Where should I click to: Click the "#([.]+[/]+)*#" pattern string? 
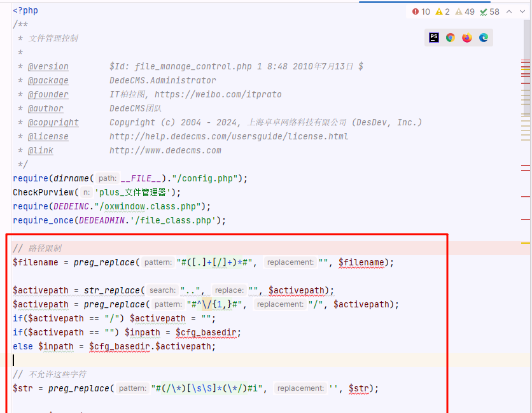(x=214, y=262)
